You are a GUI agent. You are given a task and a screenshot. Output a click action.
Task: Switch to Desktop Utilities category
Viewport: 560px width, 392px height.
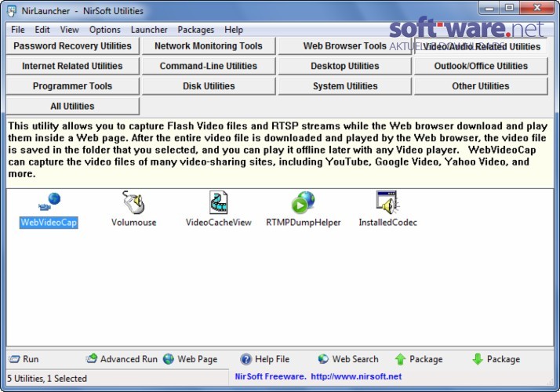344,66
